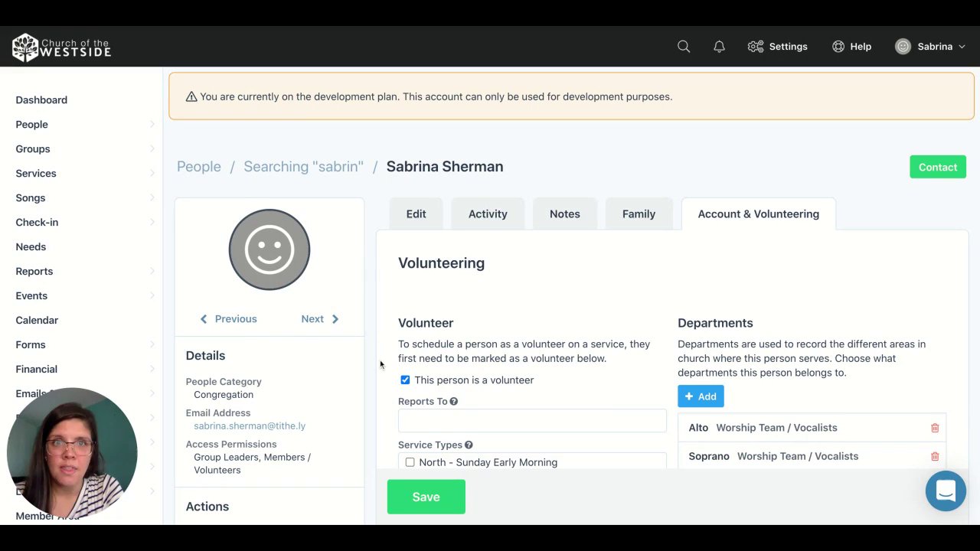Click the Settings label in top bar

(x=789, y=47)
